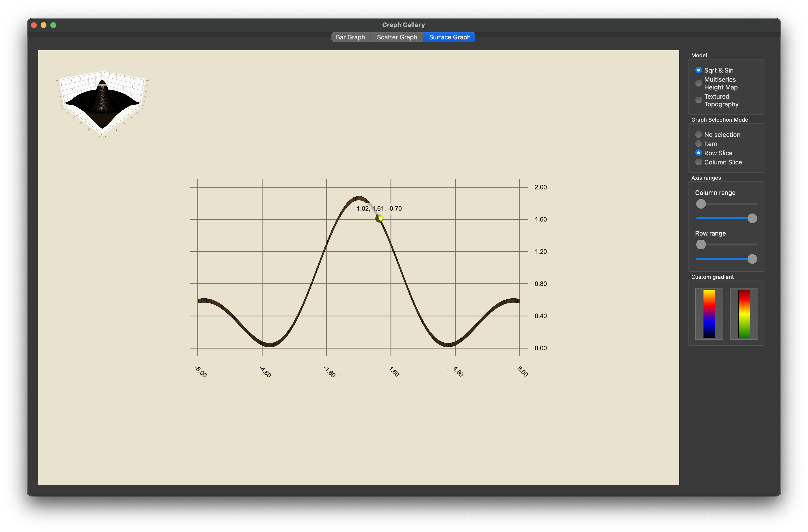The width and height of the screenshot is (808, 532).
Task: Click the Row range label
Action: (x=710, y=233)
